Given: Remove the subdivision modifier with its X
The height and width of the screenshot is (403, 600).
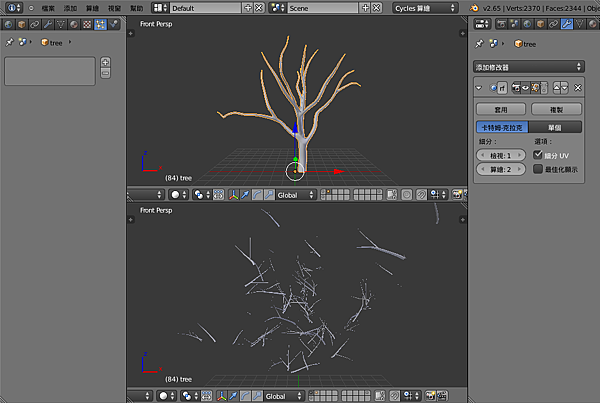Looking at the screenshot, I should click(577, 88).
